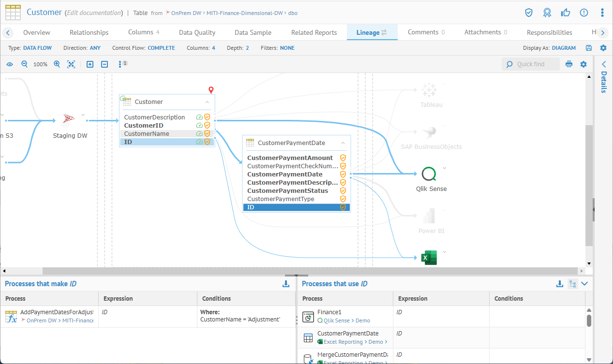Click the certification ribbon icon
Screen dimensions: 613x364
[547, 13]
